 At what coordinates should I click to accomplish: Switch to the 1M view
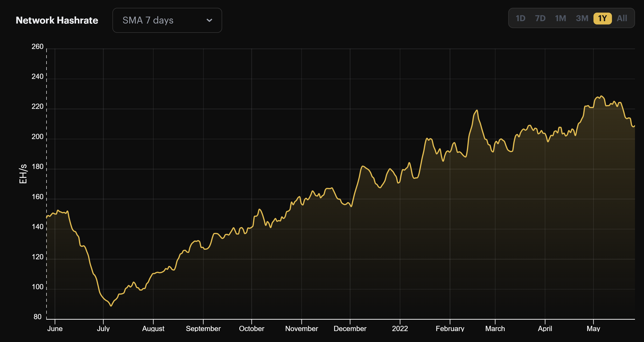561,18
